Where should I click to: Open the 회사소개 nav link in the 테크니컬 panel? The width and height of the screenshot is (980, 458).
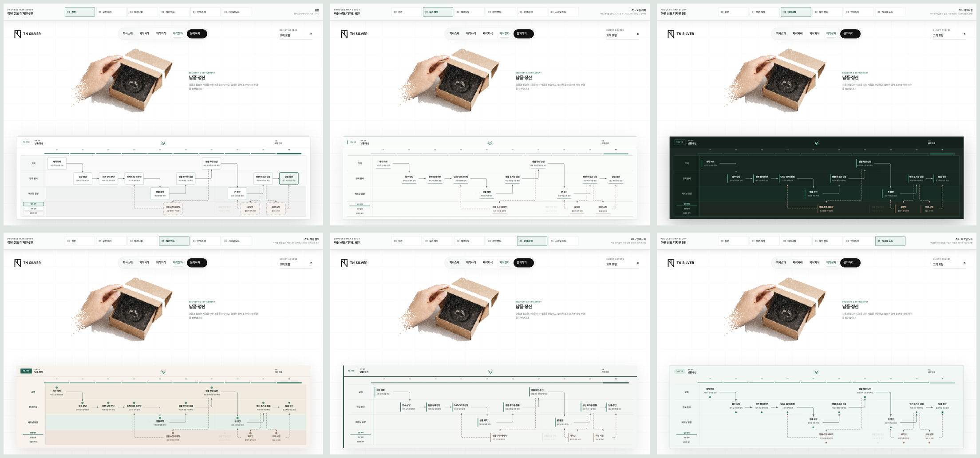tap(781, 34)
